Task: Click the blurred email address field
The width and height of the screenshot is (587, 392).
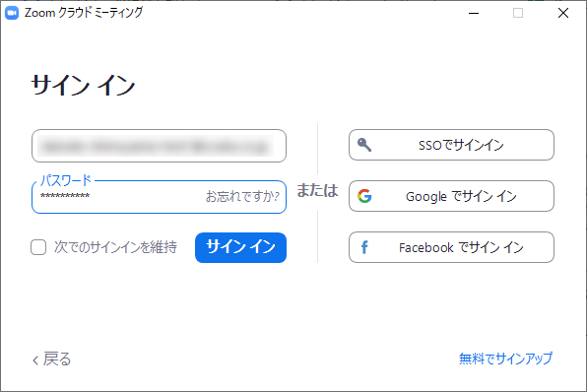Action: pyautogui.click(x=160, y=146)
